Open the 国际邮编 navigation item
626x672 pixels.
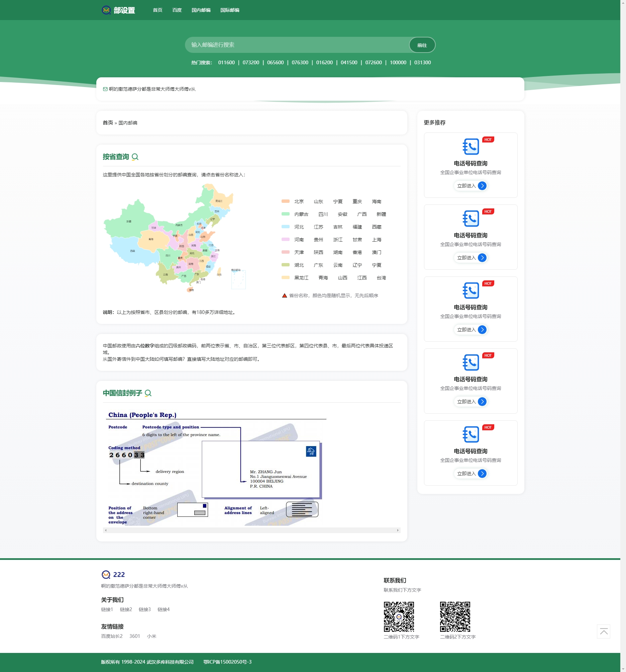[230, 10]
